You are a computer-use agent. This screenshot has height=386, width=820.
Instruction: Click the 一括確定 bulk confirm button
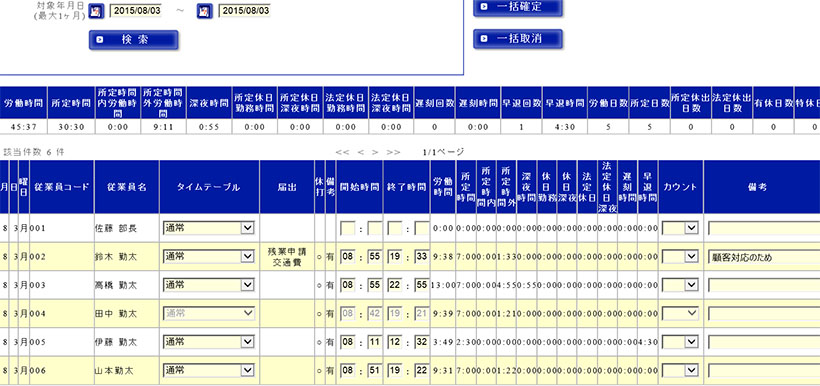(x=518, y=7)
